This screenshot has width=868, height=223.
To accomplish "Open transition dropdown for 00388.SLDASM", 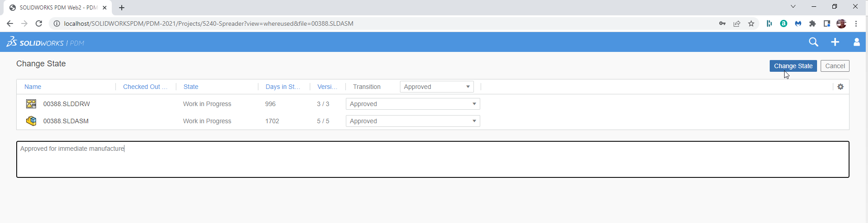I will 413,121.
